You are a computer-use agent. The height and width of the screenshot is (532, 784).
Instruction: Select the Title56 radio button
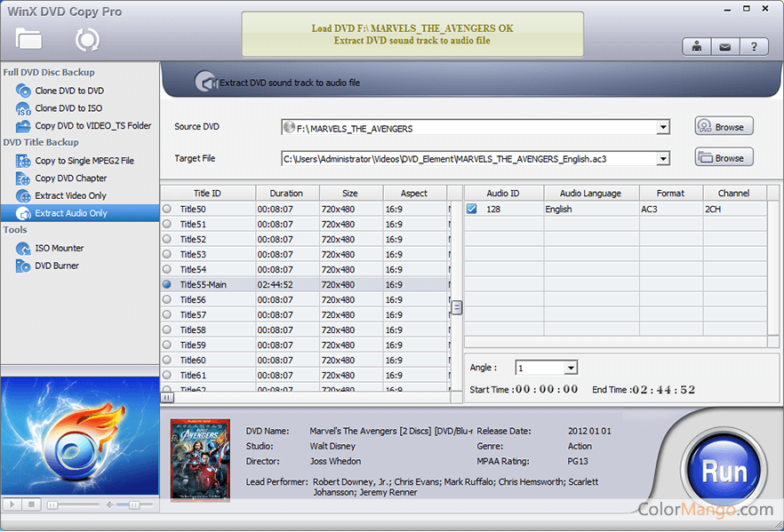tap(167, 300)
